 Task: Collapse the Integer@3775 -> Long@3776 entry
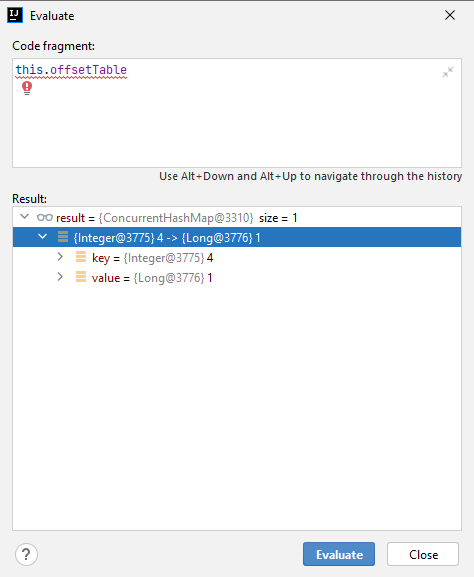point(43,236)
